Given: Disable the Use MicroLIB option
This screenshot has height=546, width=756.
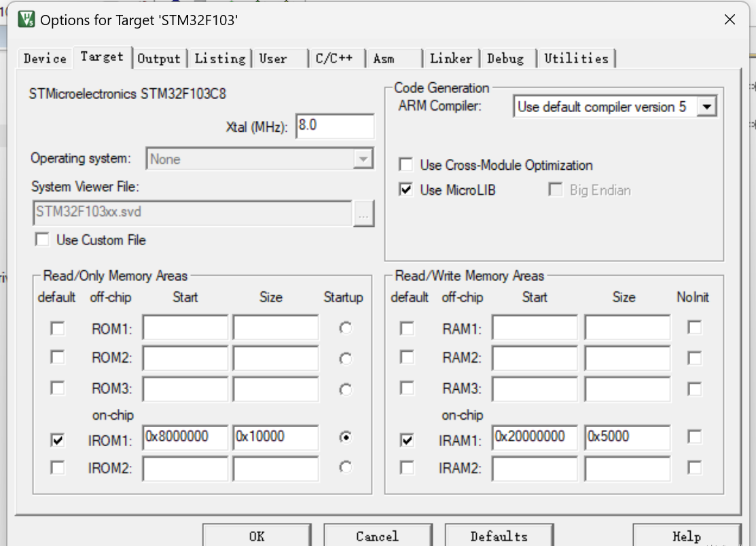Looking at the screenshot, I should point(406,189).
